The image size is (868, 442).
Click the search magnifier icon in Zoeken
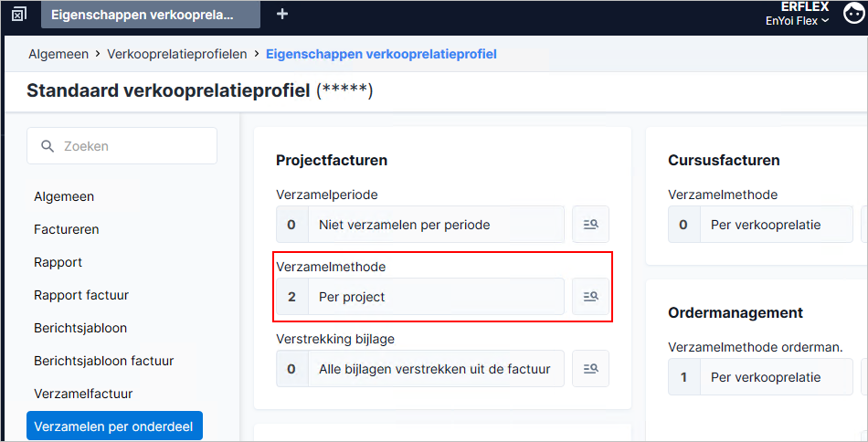pos(48,146)
